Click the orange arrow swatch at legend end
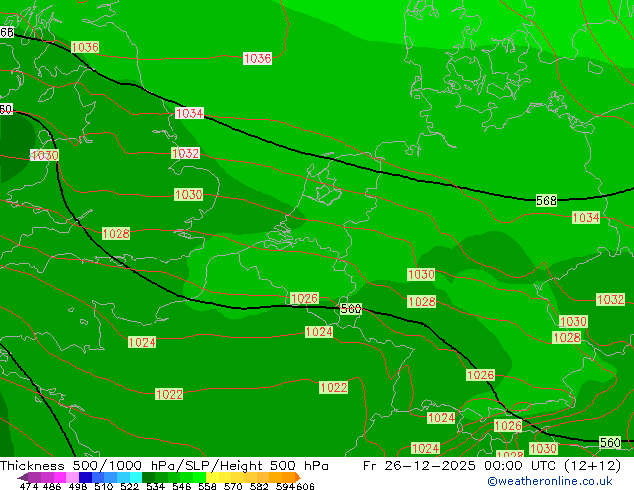The image size is (634, 490). pyautogui.click(x=298, y=477)
